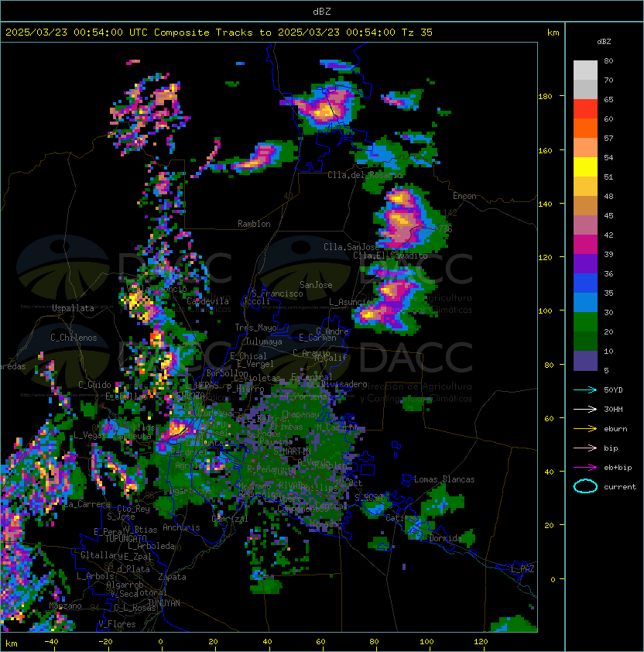Viewport: 644px width, 652px height.
Task: Click the 'C_Guido' place label
Action: (94, 385)
